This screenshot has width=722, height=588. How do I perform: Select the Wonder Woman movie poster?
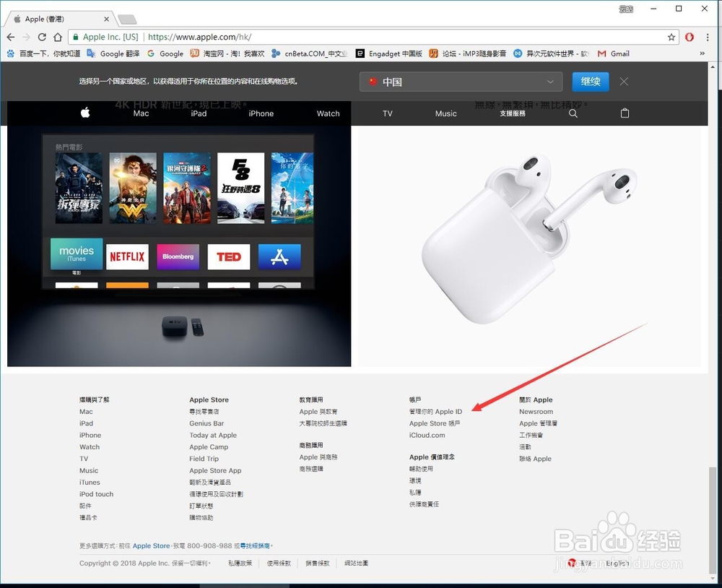133,188
